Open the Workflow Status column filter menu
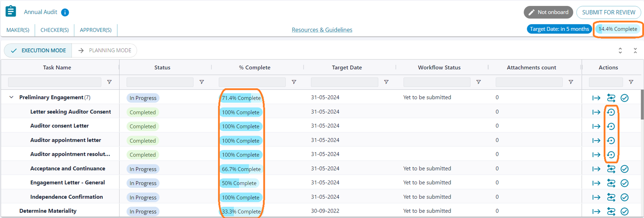Screen dimensions: 644x218 pyautogui.click(x=479, y=82)
